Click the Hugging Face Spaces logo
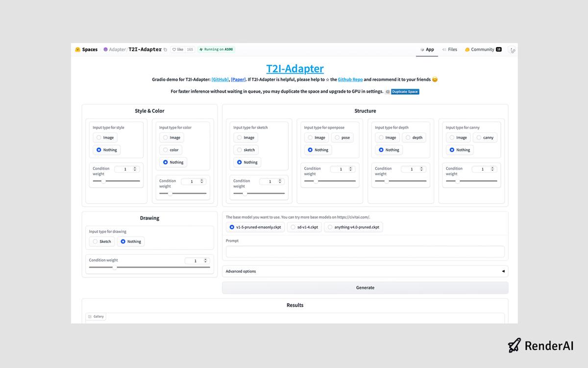This screenshot has height=368, width=588. tap(77, 49)
